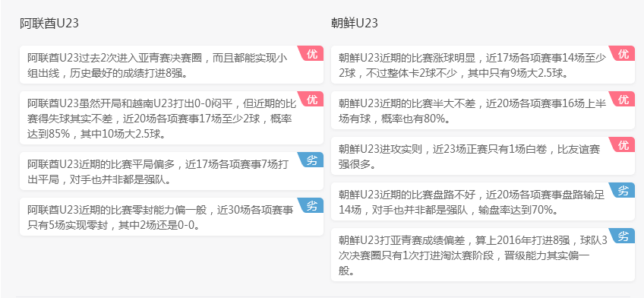Select the 朝鲜U23 team heading
Screen dimensions: 644x298
355,24
